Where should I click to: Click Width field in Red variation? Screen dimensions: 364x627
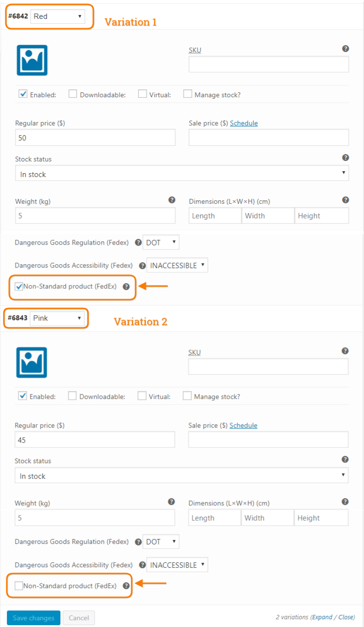tap(268, 215)
